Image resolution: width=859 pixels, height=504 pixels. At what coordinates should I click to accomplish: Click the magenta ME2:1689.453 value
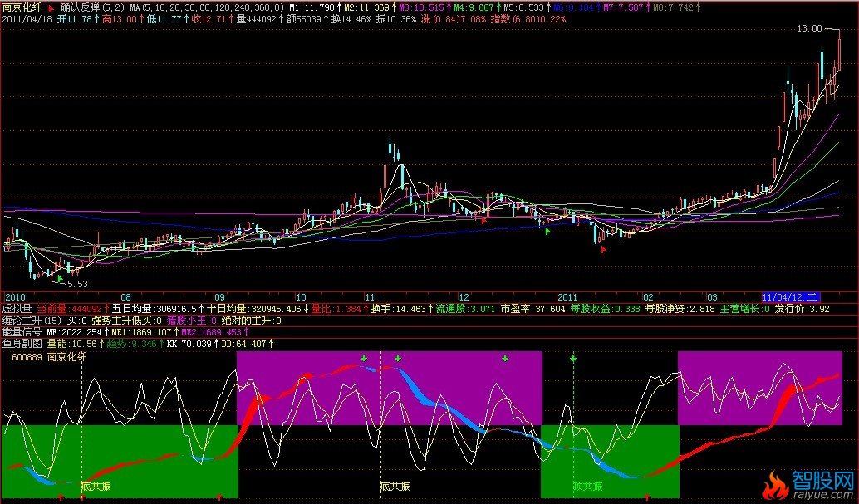[211, 332]
